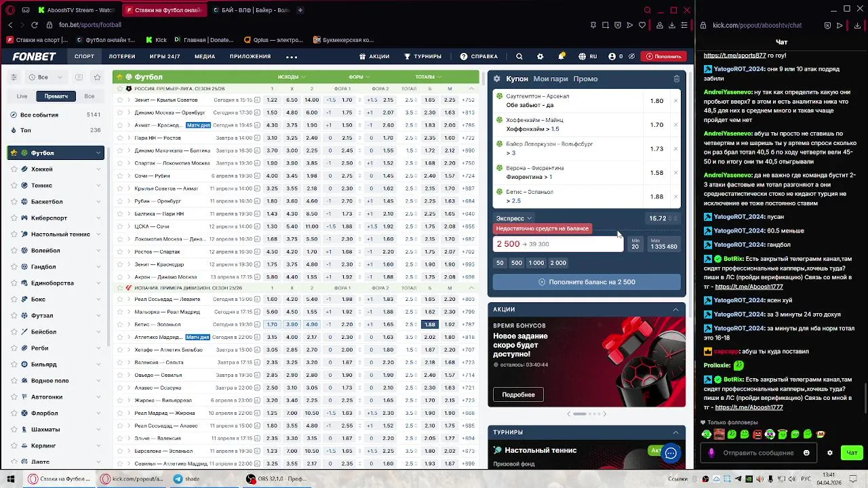Switch to Мои пари coupon tab
This screenshot has height=488, width=868.
tap(551, 79)
